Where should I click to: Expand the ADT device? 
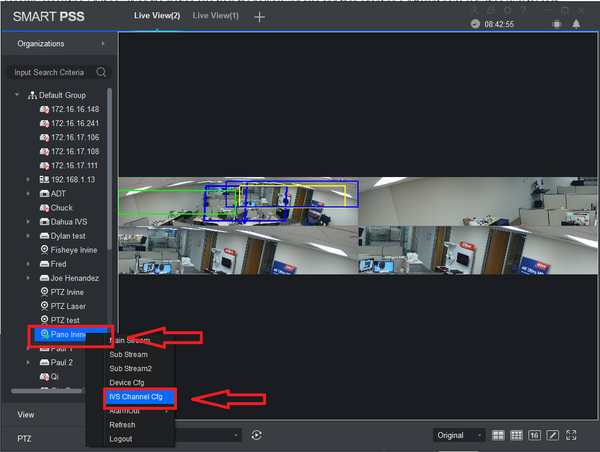coord(28,194)
